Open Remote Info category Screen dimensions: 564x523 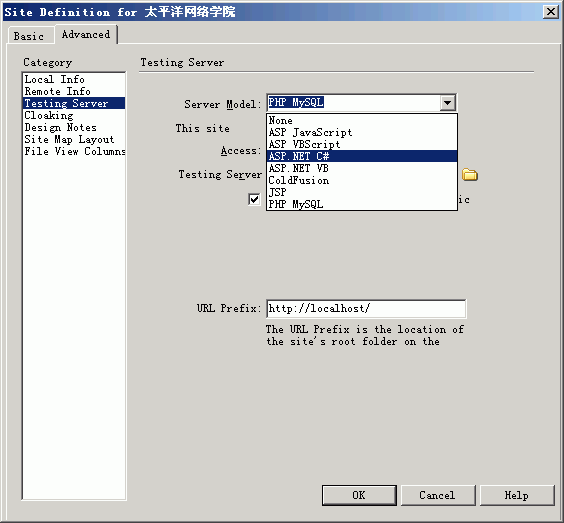57,91
